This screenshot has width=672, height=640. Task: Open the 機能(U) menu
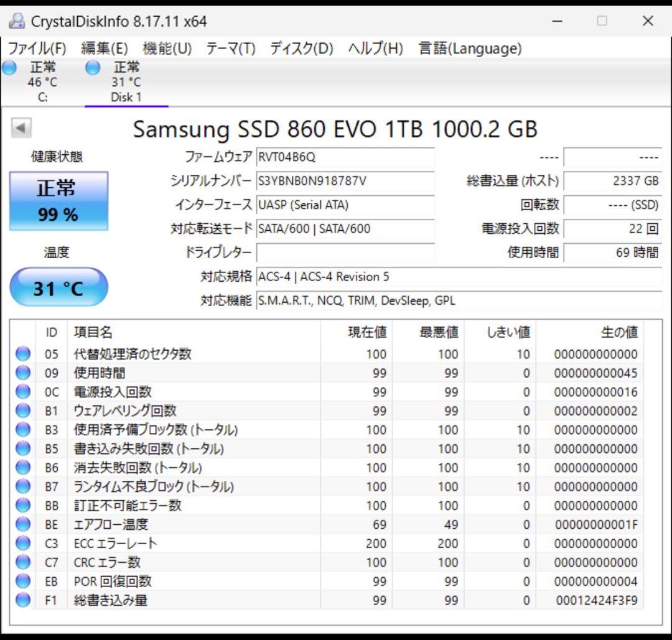[167, 48]
